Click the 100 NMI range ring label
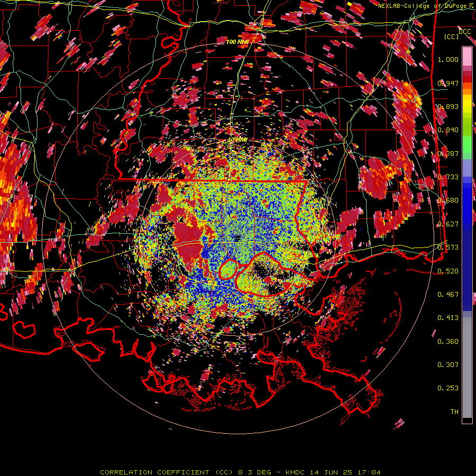The image size is (476, 476). click(x=237, y=42)
